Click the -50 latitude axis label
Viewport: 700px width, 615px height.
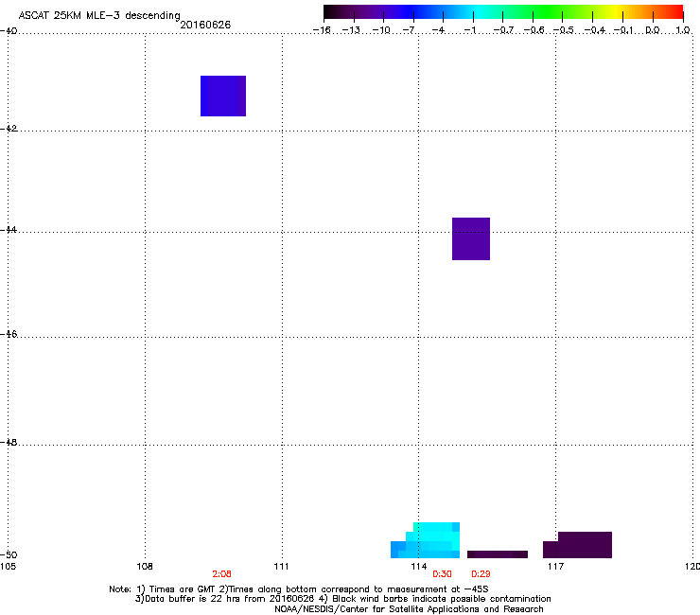[9, 554]
